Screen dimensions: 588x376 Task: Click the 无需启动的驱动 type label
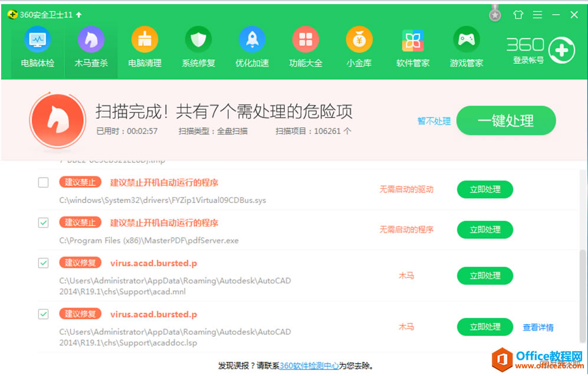[x=406, y=189]
